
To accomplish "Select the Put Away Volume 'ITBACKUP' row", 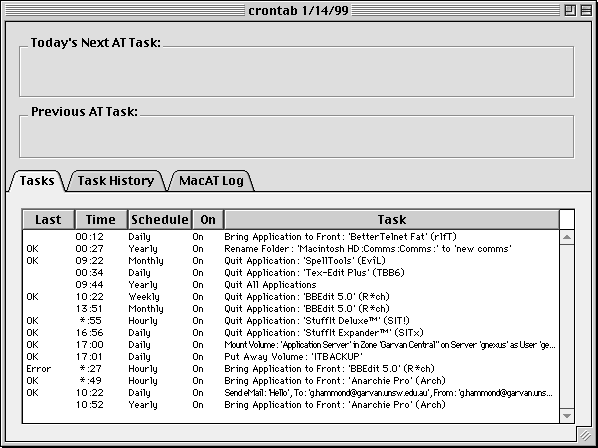I will pyautogui.click(x=291, y=357).
